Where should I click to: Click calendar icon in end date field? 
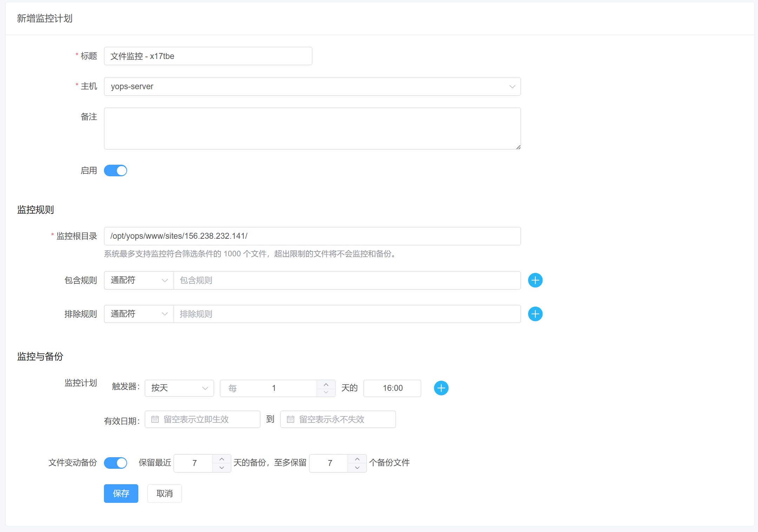point(290,419)
